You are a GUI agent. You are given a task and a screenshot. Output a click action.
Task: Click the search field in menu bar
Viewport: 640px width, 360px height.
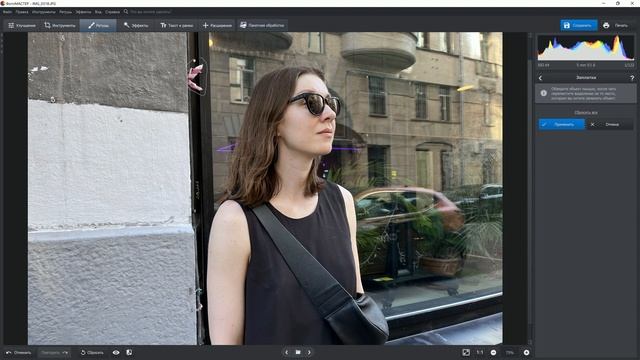151,12
